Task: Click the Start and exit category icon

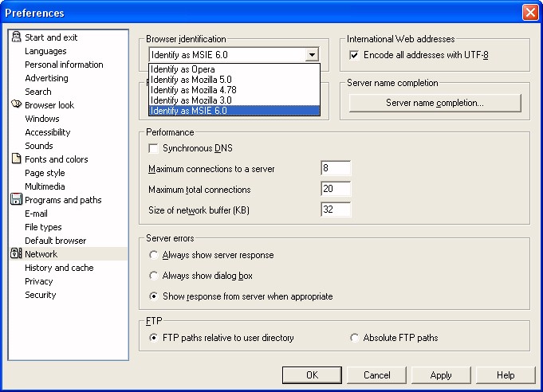Action: pos(16,37)
